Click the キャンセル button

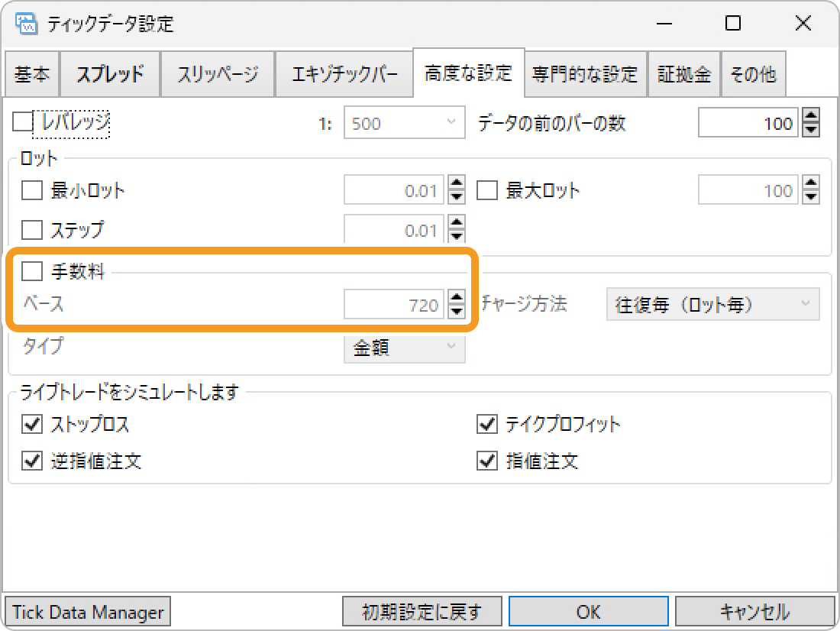coord(754,612)
